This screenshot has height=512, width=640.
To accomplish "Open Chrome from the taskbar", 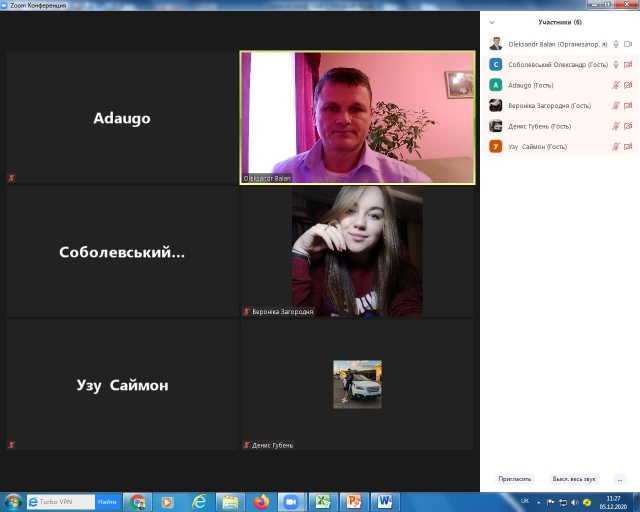I will coord(138,502).
